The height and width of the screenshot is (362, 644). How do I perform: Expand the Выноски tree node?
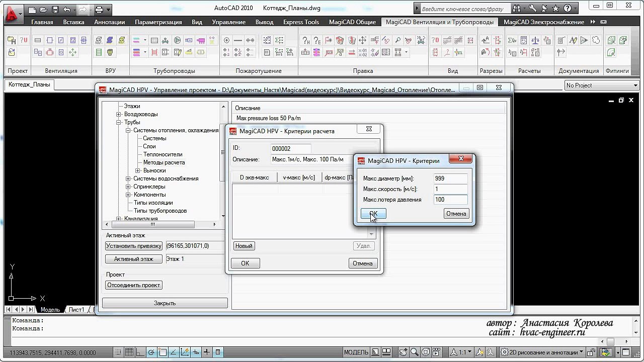(x=138, y=170)
